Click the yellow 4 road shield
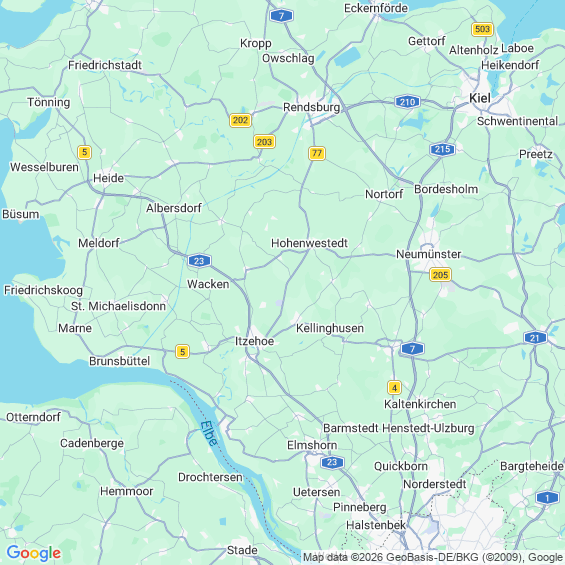 coord(394,388)
